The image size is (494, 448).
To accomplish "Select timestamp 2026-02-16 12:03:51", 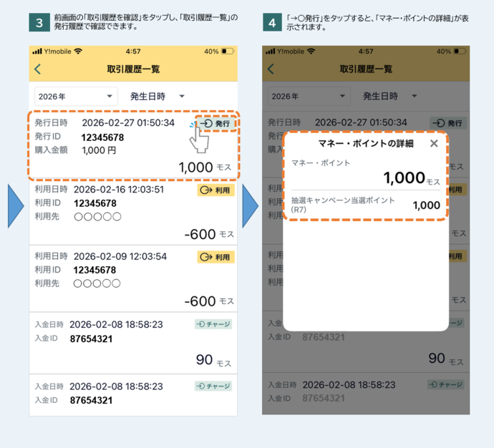I will click(119, 190).
